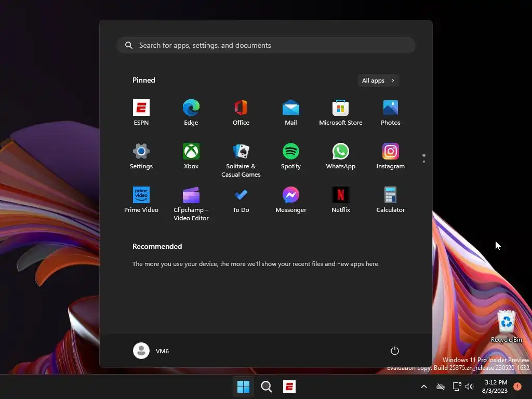
Task: Launch Prime Video
Action: [141, 200]
